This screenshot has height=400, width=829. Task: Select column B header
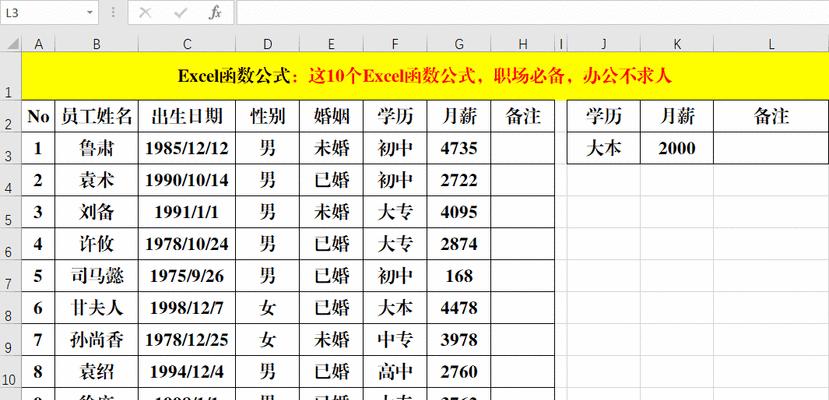point(96,44)
